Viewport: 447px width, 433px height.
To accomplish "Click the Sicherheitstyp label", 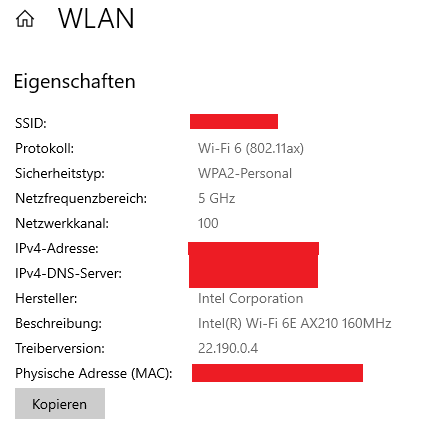I will 60,173.
